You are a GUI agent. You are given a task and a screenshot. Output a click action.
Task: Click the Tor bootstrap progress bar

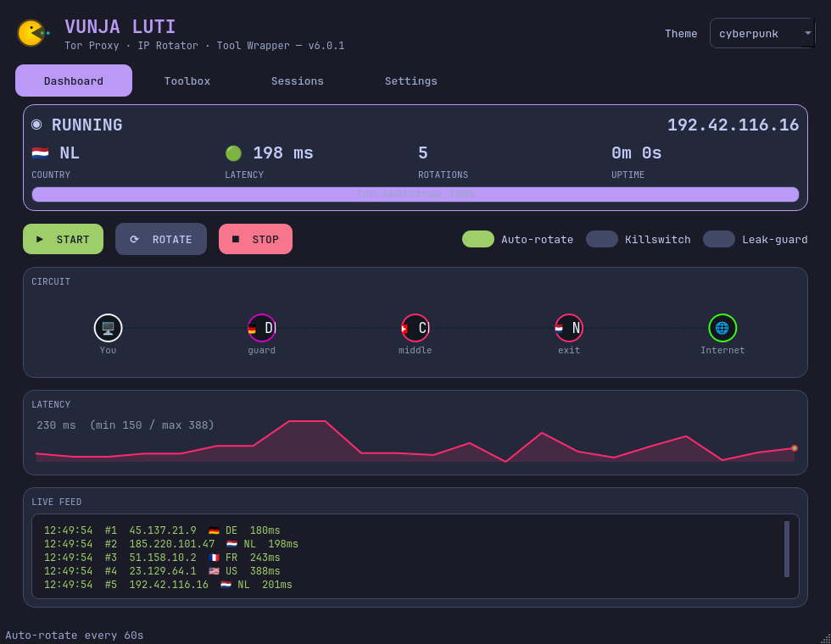click(x=415, y=194)
